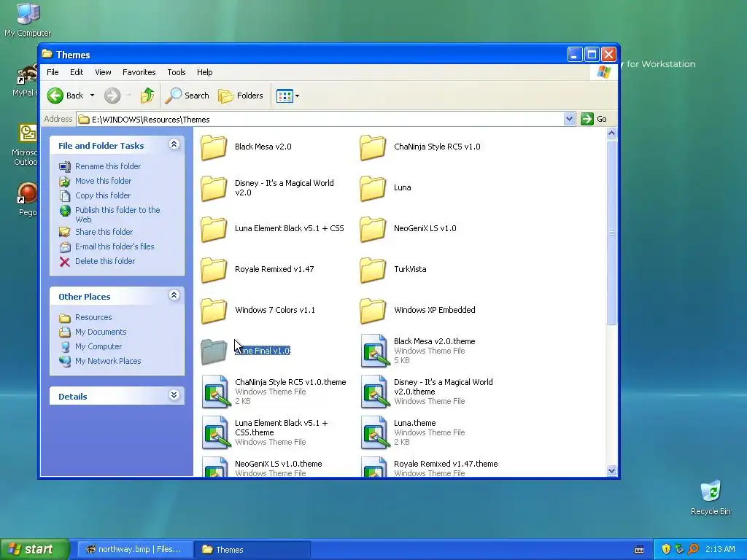747x560 pixels.
Task: Toggle the Folders pane button
Action: pyautogui.click(x=241, y=96)
